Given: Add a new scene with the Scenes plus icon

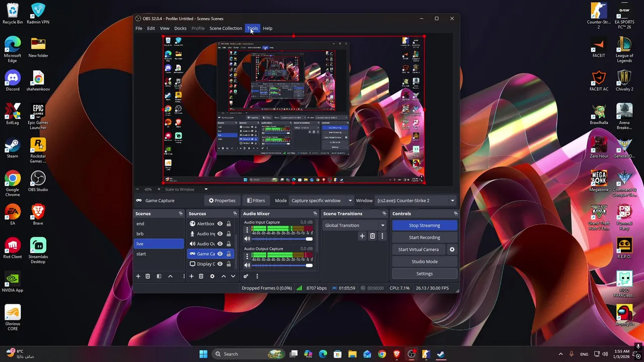Looking at the screenshot, I should click(138, 276).
